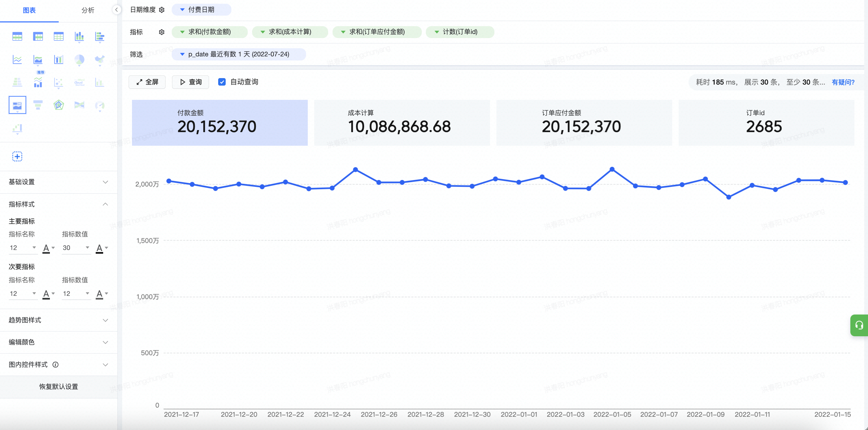
Task: Select the Word Cloud chart icon
Action: 79,82
